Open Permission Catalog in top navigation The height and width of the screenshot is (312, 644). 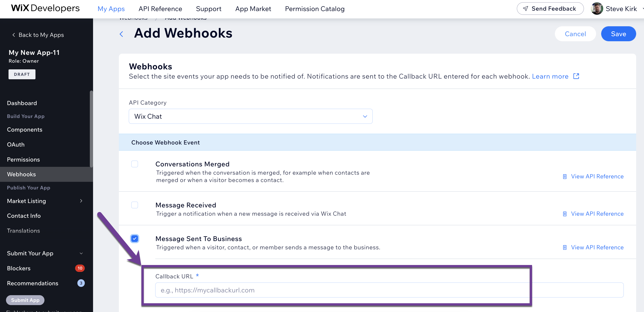[x=315, y=9]
